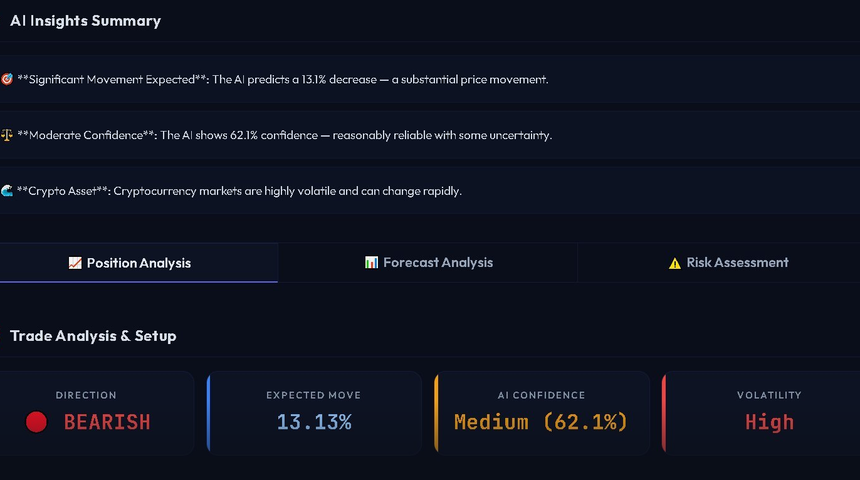Click the AI CONFIDENCE card label

pyautogui.click(x=541, y=395)
